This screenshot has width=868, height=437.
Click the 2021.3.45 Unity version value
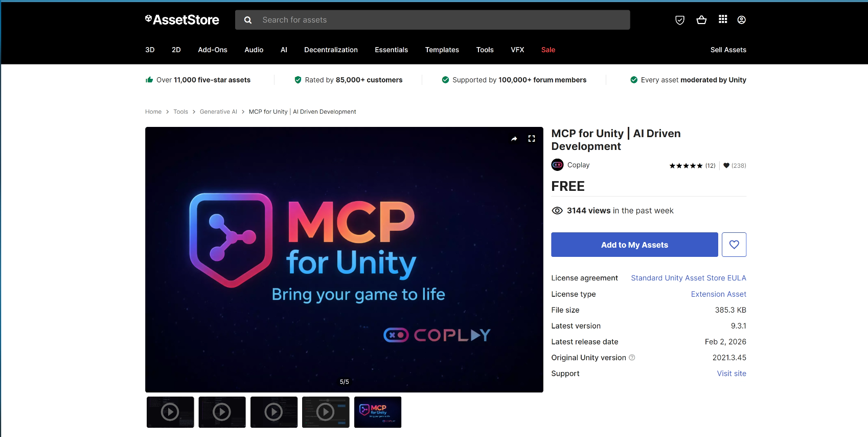coord(729,358)
